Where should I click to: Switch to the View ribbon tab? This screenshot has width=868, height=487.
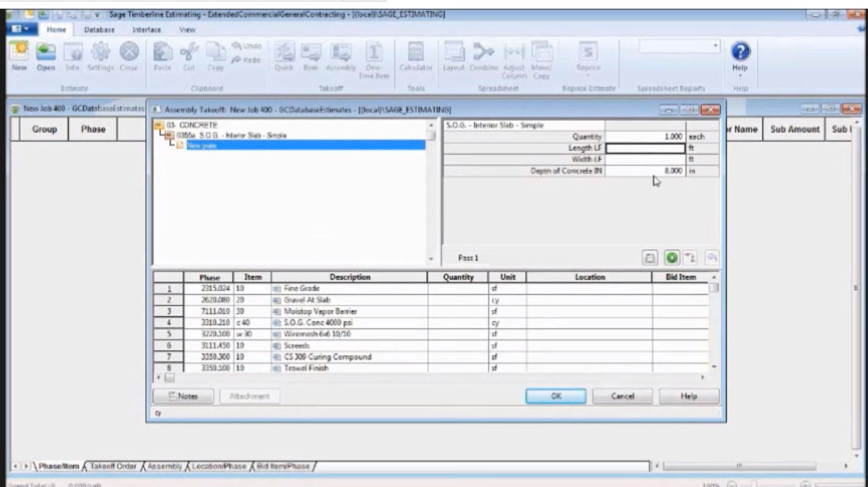click(188, 30)
